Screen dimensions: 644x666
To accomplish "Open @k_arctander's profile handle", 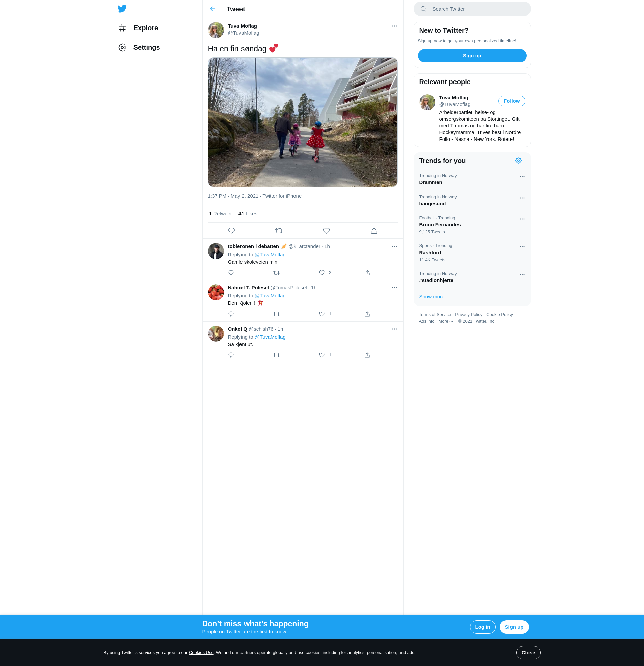I will 304,246.
